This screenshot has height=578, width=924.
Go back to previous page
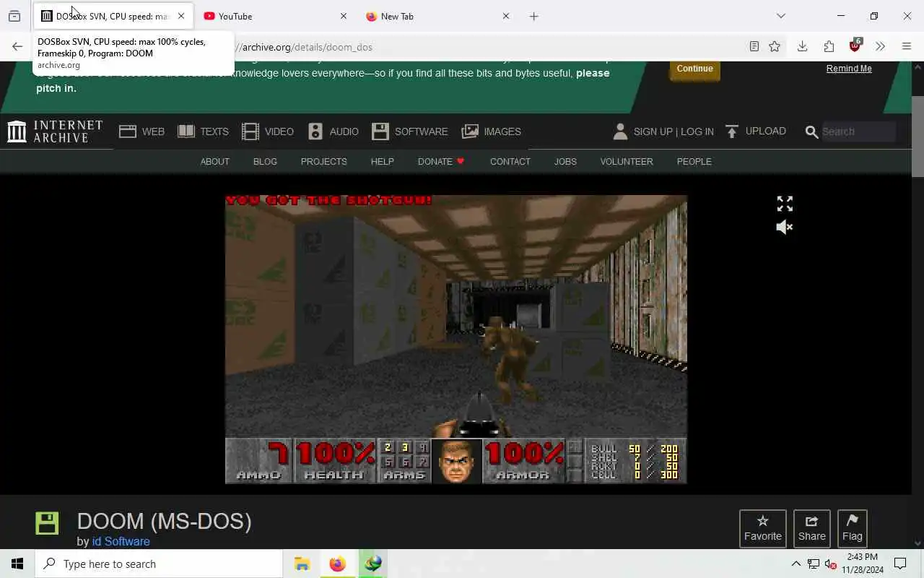(x=17, y=47)
